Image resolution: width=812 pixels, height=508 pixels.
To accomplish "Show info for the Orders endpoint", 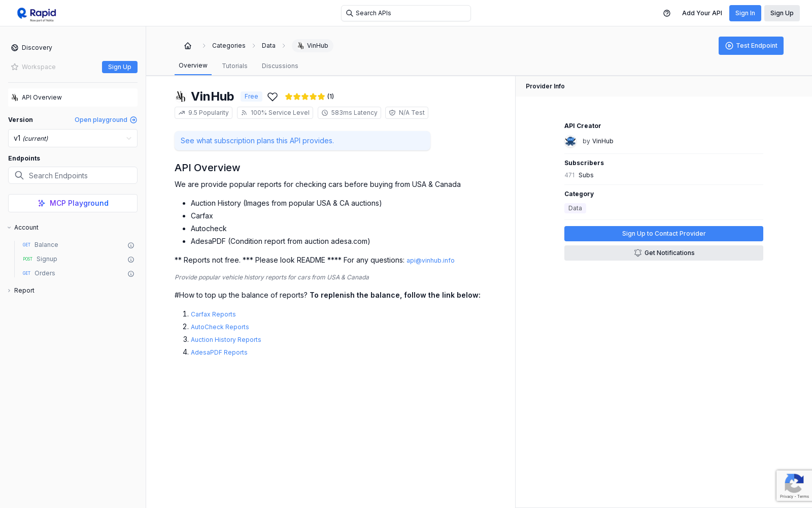I will [131, 274].
